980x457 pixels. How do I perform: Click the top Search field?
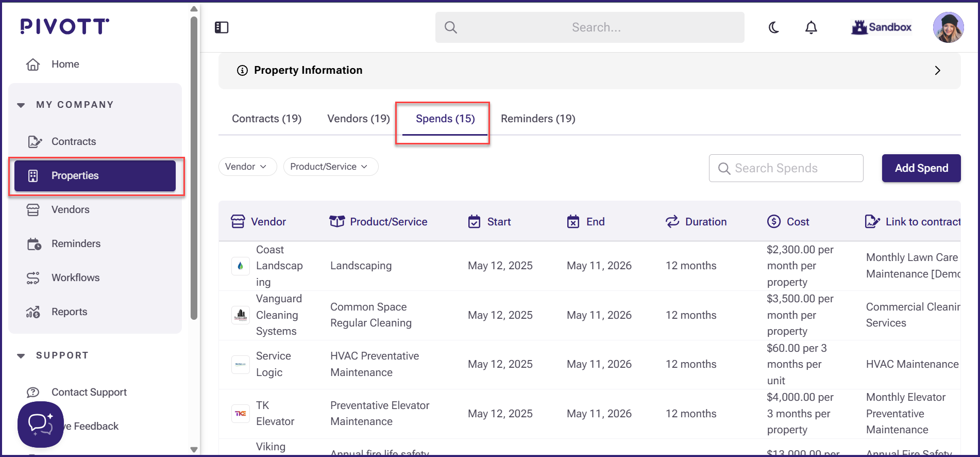click(589, 27)
